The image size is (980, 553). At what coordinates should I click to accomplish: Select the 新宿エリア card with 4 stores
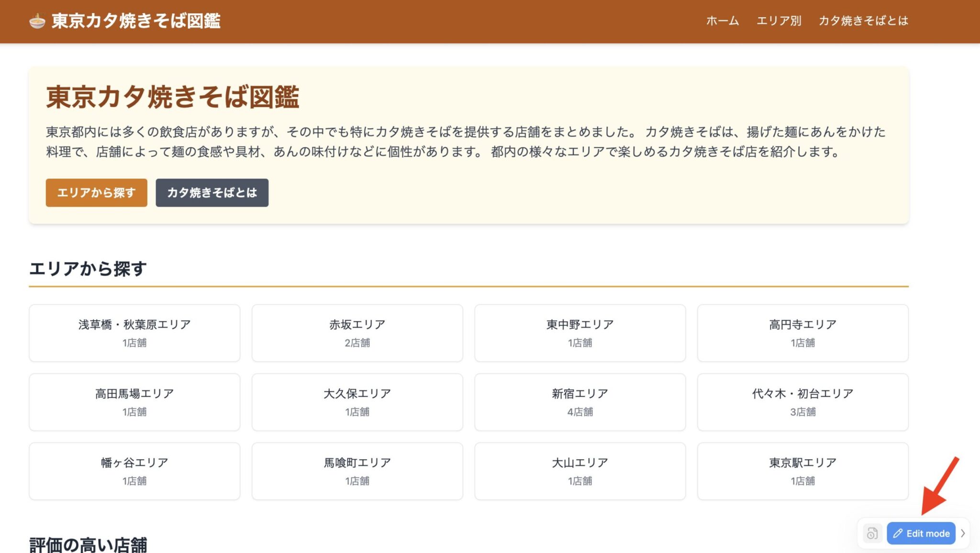[579, 402]
